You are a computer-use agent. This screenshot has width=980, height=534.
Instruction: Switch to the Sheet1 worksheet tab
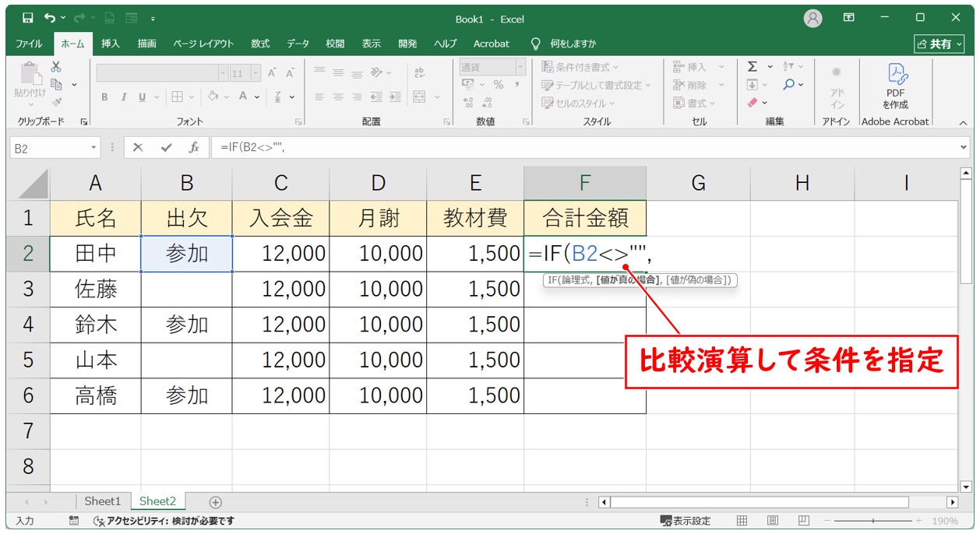click(103, 501)
